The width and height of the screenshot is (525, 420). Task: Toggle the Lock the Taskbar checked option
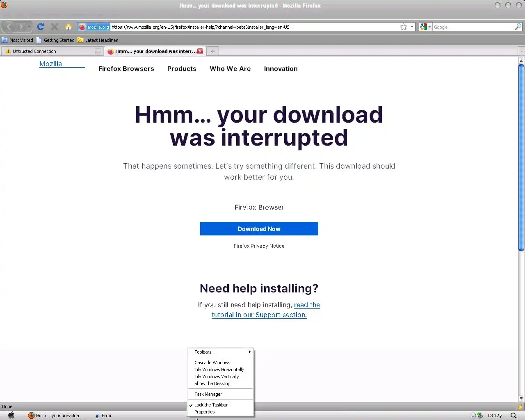click(221, 405)
